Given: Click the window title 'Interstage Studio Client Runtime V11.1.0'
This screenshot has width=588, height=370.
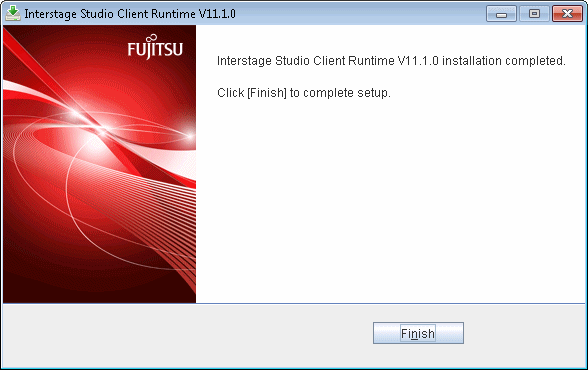Looking at the screenshot, I should pos(130,14).
